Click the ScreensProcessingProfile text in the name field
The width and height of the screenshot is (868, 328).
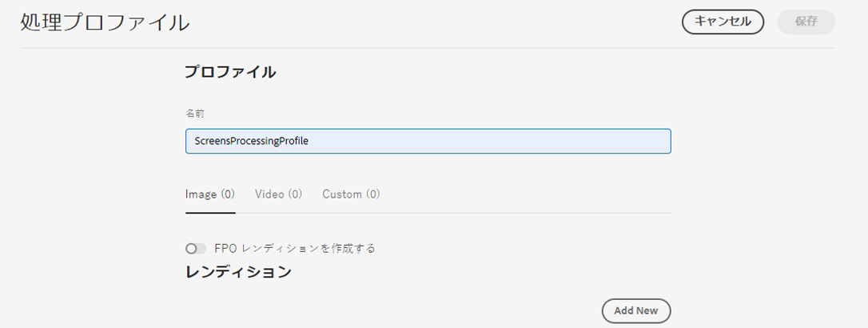click(251, 141)
